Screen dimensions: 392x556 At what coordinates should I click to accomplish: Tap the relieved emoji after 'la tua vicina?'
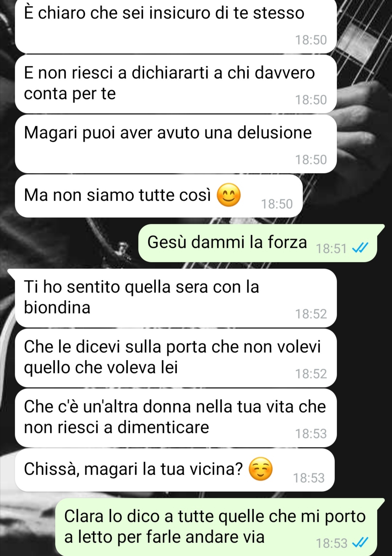click(x=260, y=469)
